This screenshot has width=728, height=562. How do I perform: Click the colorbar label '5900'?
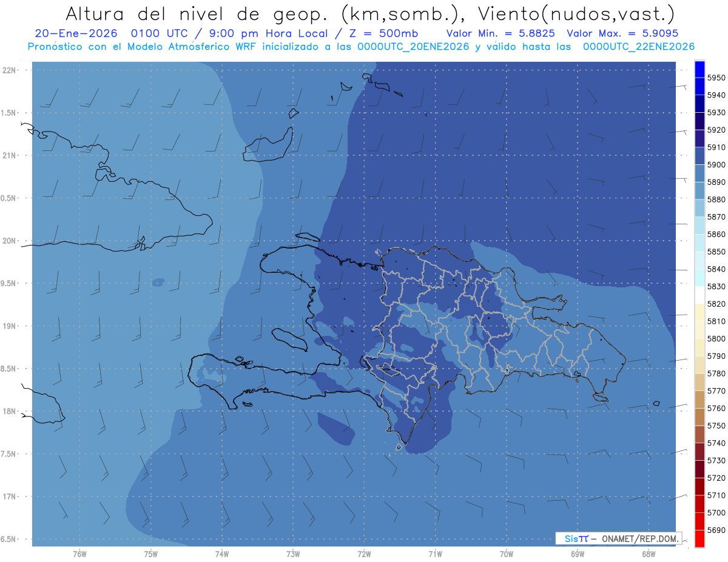coord(716,165)
